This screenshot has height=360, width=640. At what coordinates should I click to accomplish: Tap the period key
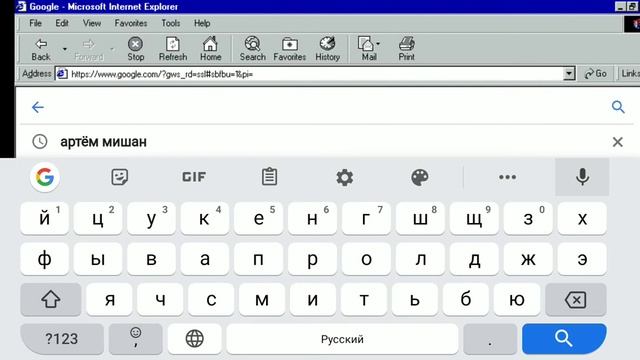490,339
